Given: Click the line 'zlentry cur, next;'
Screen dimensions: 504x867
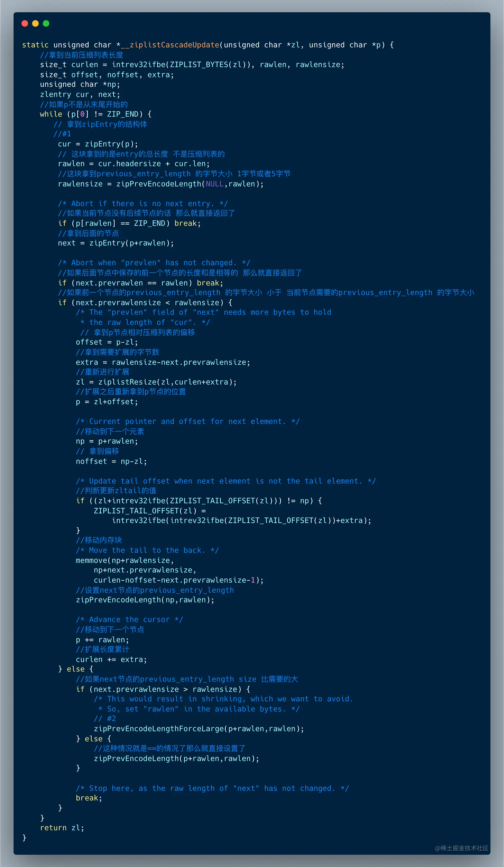Looking at the screenshot, I should (80, 94).
